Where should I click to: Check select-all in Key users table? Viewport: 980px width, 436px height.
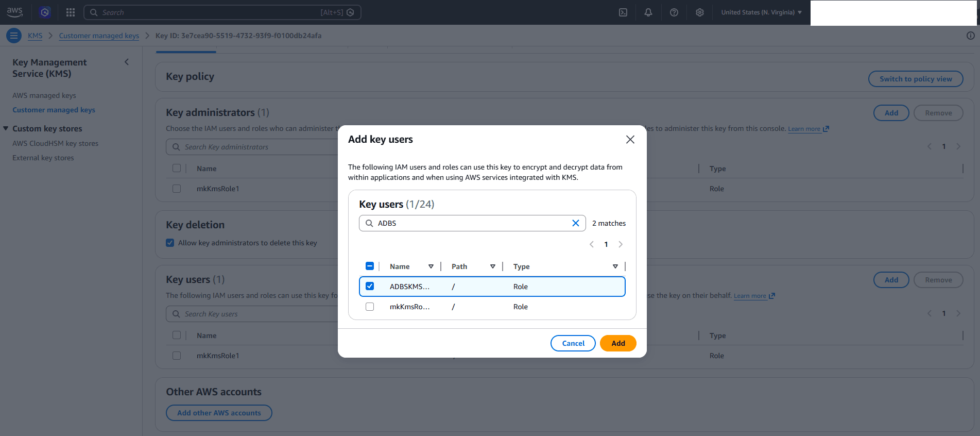177,335
